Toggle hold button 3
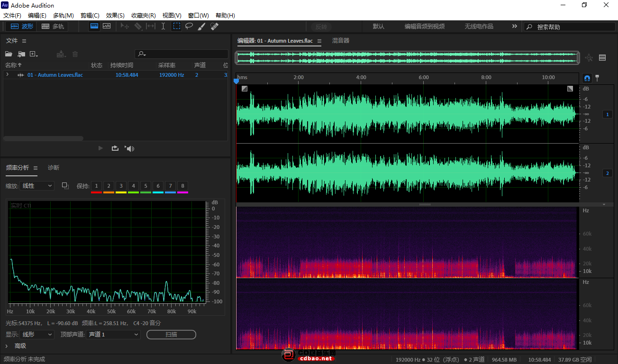618x364 pixels. (121, 186)
